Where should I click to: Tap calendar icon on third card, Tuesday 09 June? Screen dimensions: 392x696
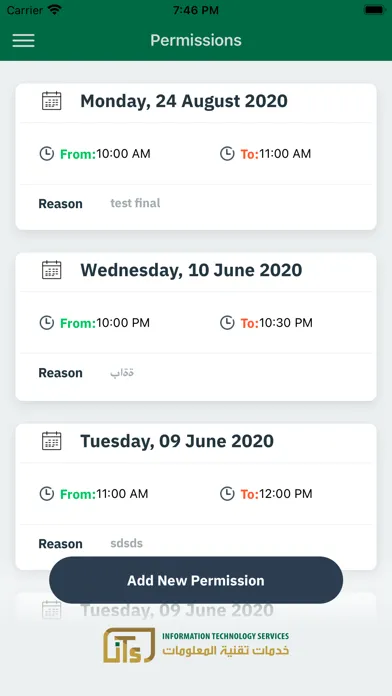coord(51,441)
